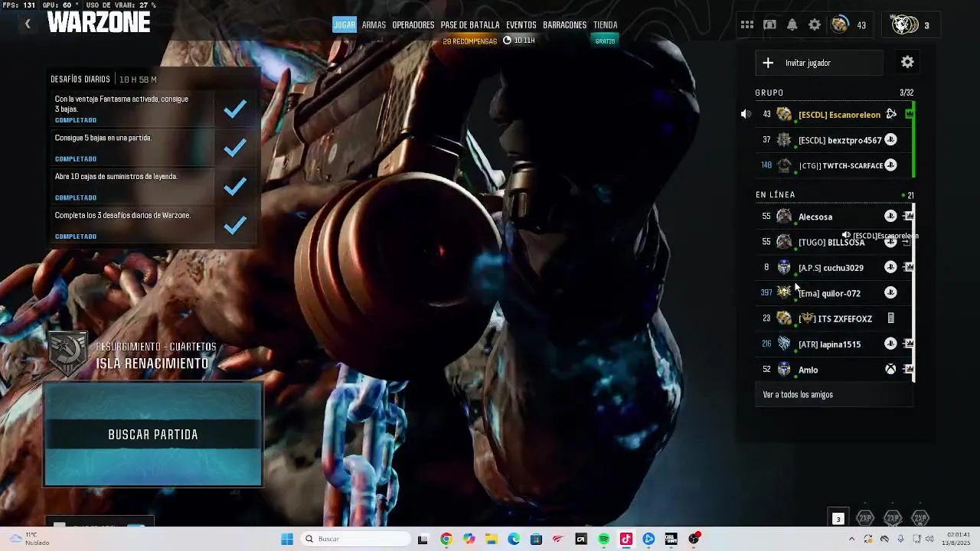The width and height of the screenshot is (980, 551).
Task: Click the Xbox icon on Amlo row
Action: point(890,370)
